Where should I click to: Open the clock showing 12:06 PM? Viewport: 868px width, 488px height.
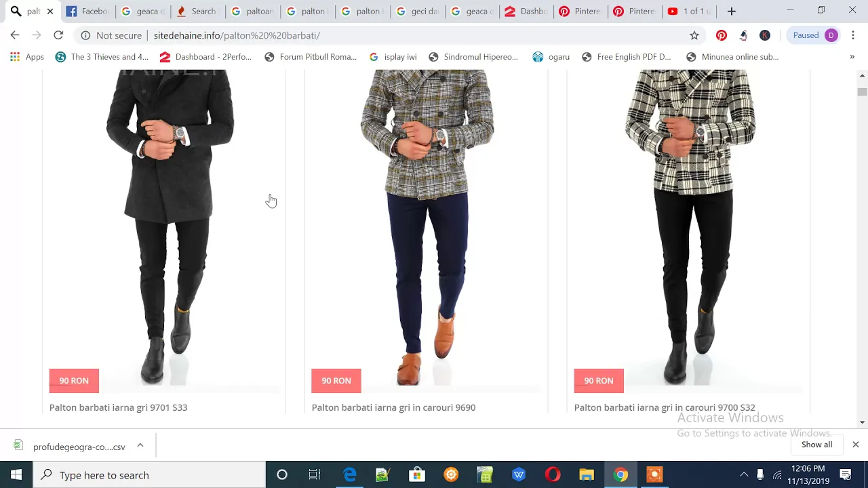(x=806, y=475)
